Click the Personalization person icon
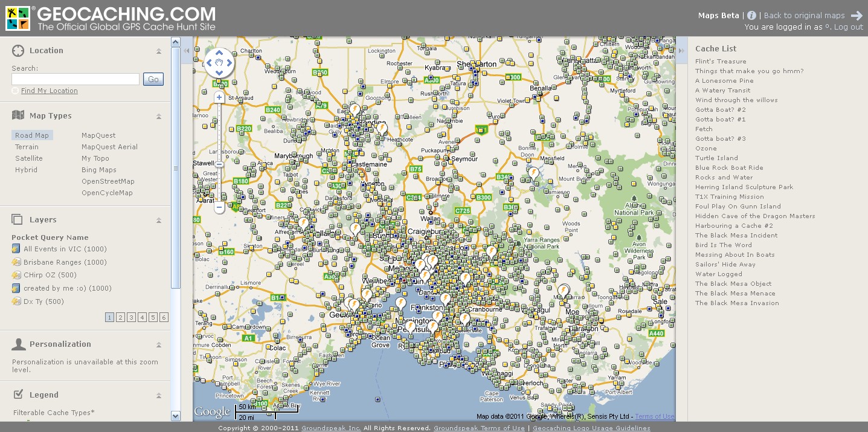The width and height of the screenshot is (868, 432). click(x=19, y=344)
